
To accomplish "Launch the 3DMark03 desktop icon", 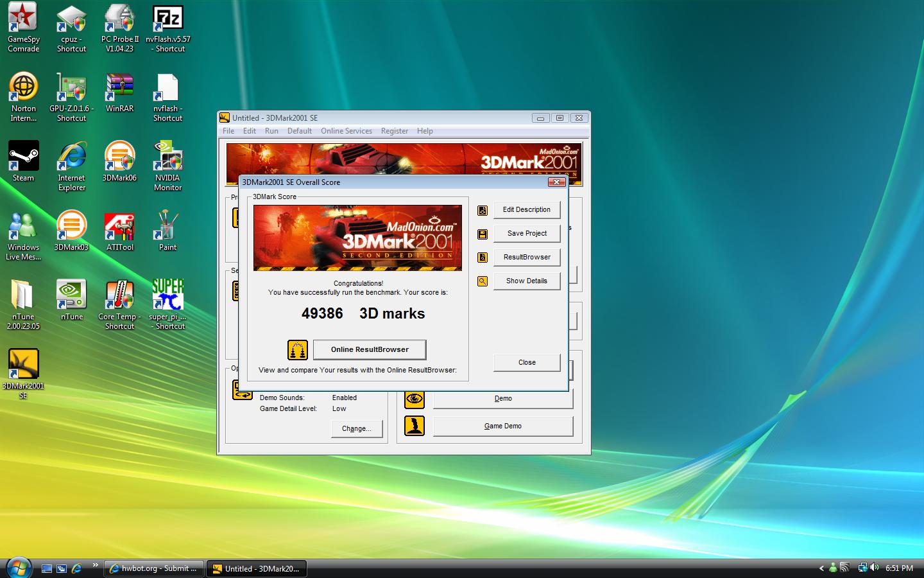I will 71,231.
